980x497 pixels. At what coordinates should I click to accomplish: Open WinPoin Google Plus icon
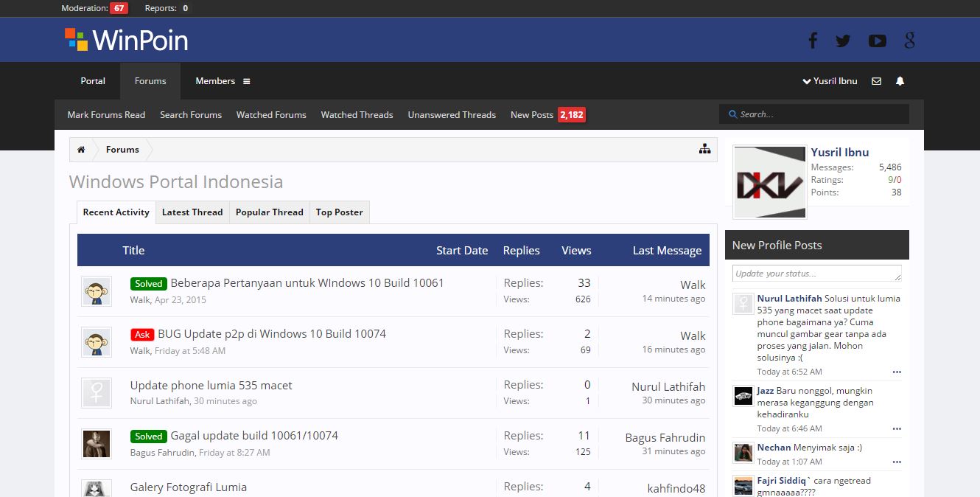(910, 41)
